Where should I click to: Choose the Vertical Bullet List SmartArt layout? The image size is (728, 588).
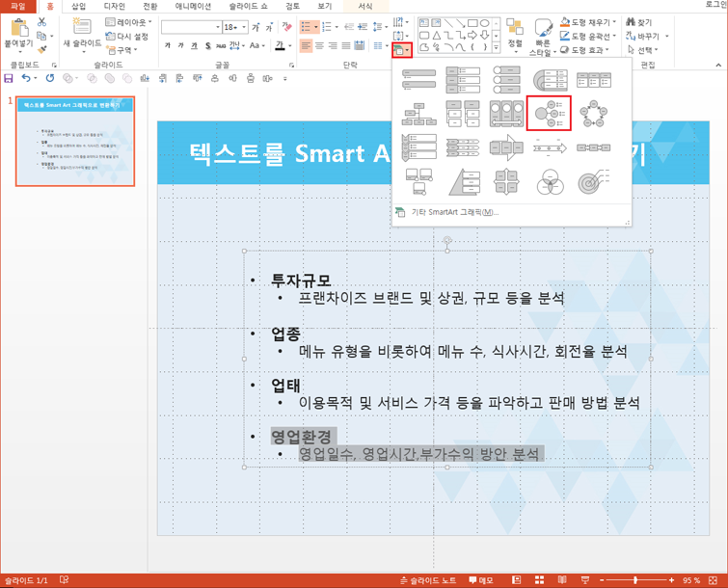tap(418, 79)
